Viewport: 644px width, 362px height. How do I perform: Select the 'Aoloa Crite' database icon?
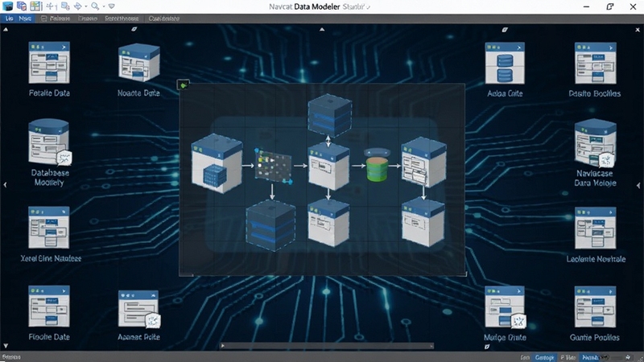click(505, 64)
